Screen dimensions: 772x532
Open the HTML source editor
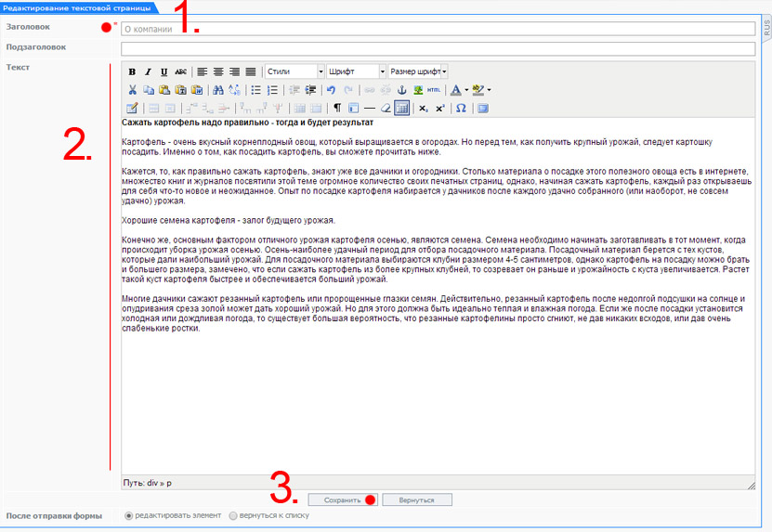tap(434, 90)
